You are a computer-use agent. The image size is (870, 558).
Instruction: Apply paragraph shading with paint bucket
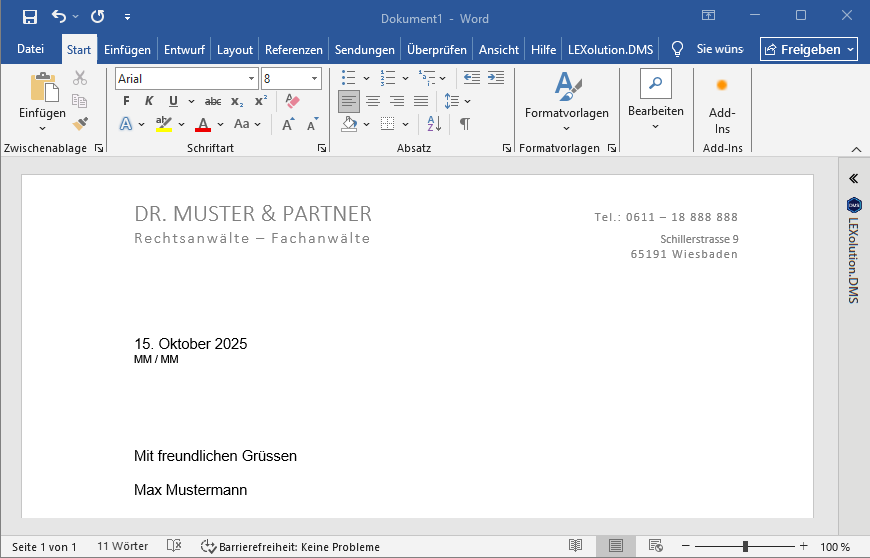pyautogui.click(x=349, y=124)
